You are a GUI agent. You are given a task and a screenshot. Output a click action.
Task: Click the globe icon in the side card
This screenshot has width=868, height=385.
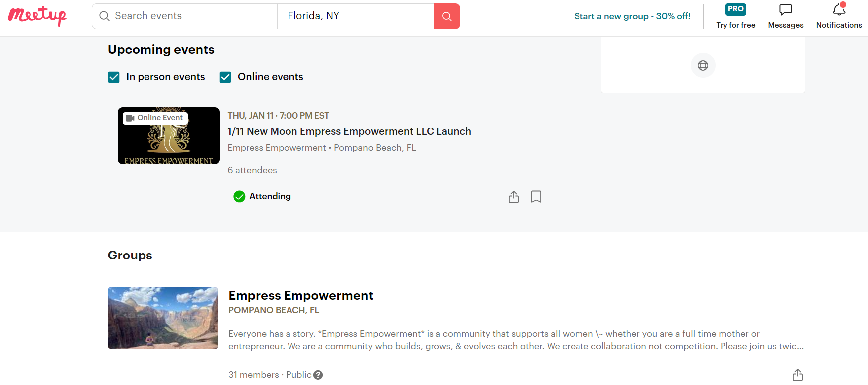pyautogui.click(x=703, y=65)
